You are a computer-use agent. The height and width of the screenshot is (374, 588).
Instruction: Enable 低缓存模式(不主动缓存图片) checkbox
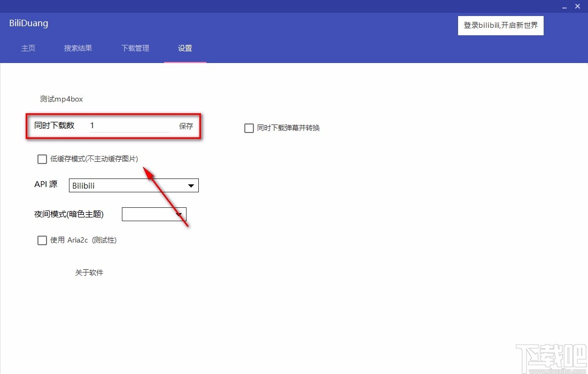42,159
